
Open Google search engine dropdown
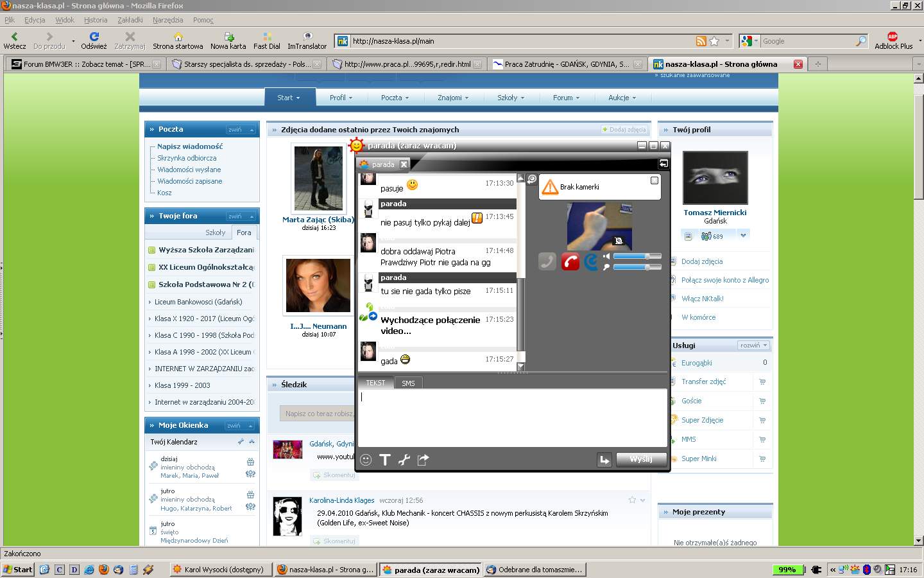tap(748, 41)
